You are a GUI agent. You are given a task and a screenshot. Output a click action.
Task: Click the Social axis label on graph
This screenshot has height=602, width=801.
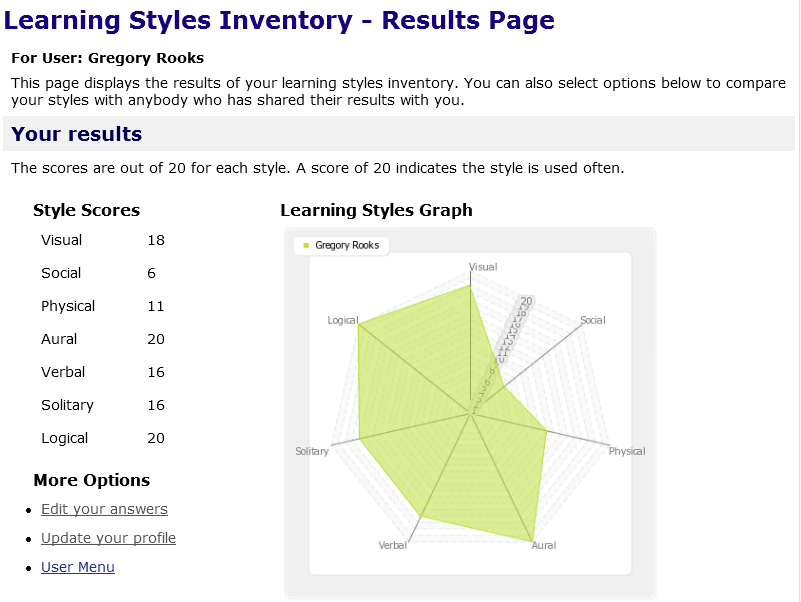[x=593, y=320]
